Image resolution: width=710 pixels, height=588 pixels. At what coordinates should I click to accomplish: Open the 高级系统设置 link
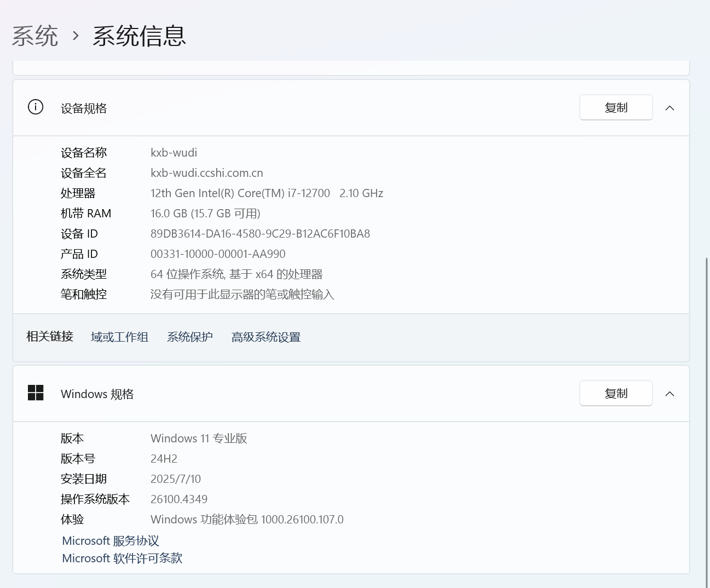[266, 337]
